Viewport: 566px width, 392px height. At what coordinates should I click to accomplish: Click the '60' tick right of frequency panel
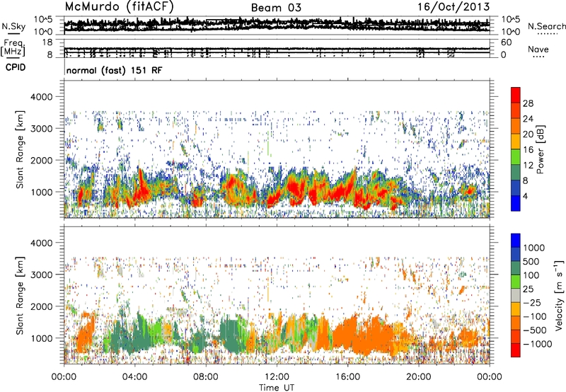pyautogui.click(x=507, y=42)
